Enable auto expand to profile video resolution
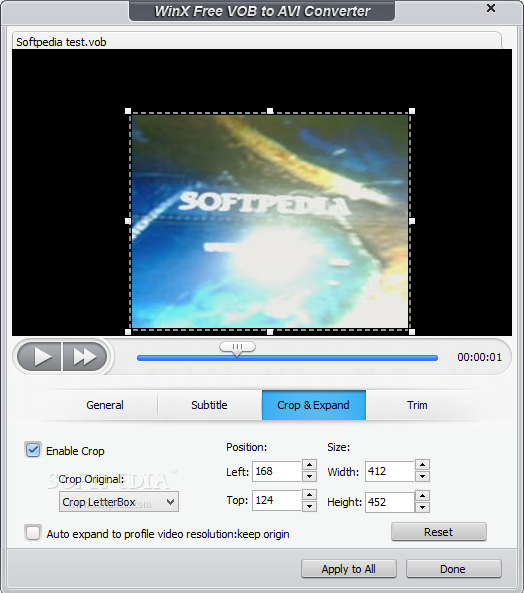 point(33,533)
